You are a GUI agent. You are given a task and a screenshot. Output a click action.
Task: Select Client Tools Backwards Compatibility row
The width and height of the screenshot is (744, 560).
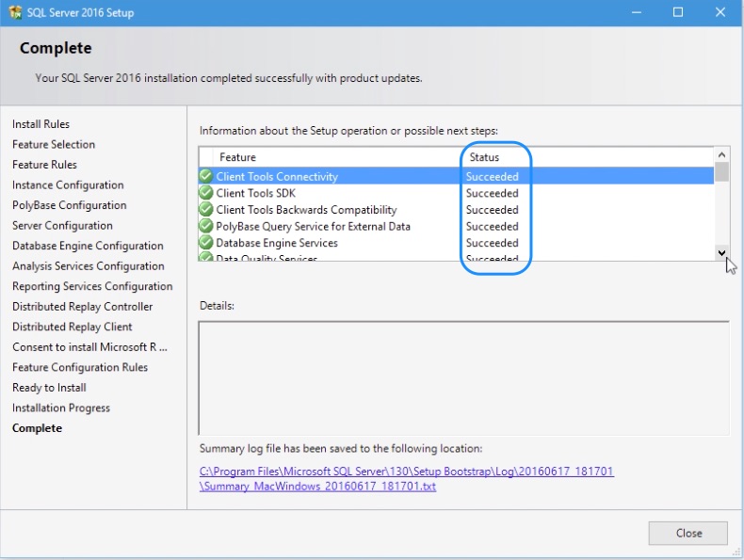456,210
